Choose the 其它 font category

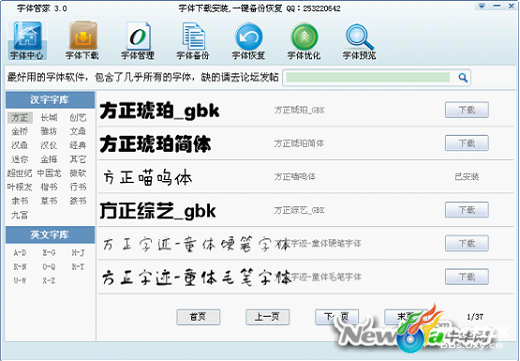pos(78,159)
